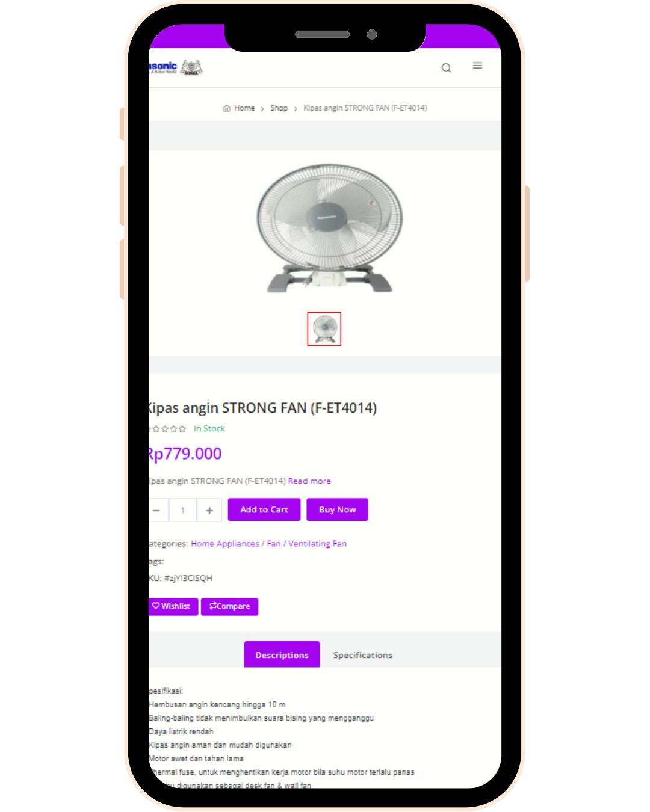Switch to the Specifications tab
The width and height of the screenshot is (650, 812).
[x=363, y=655]
